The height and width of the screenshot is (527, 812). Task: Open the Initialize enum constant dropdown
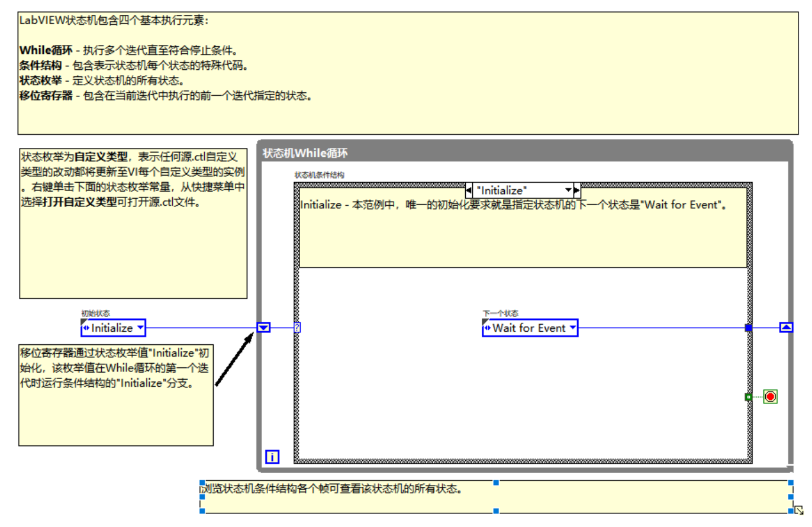(140, 327)
